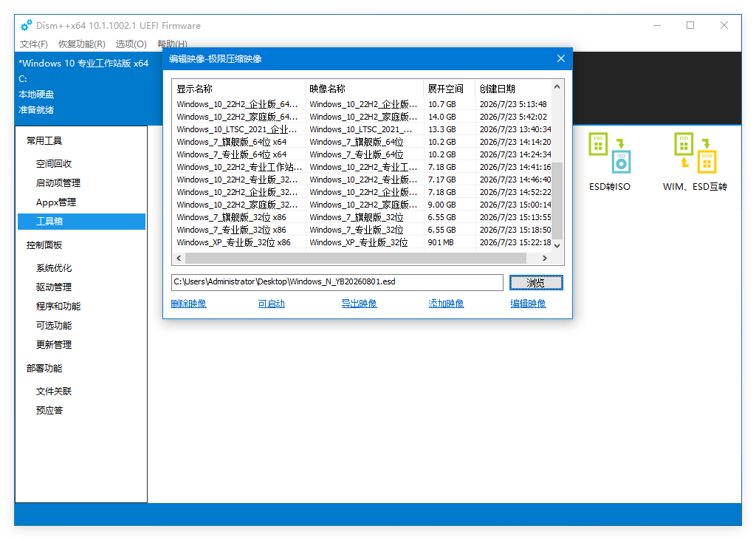Close the 编辑映像 dialog
Screen dimensions: 756x540
[x=561, y=58]
